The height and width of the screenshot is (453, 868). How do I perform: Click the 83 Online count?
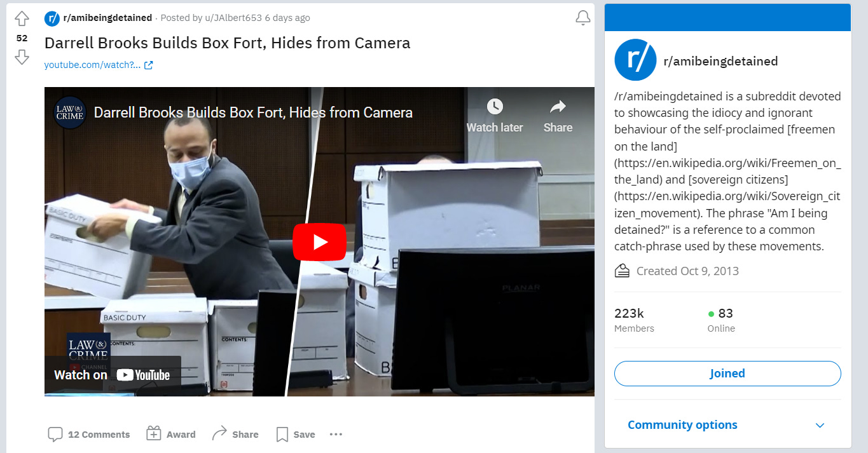click(721, 320)
